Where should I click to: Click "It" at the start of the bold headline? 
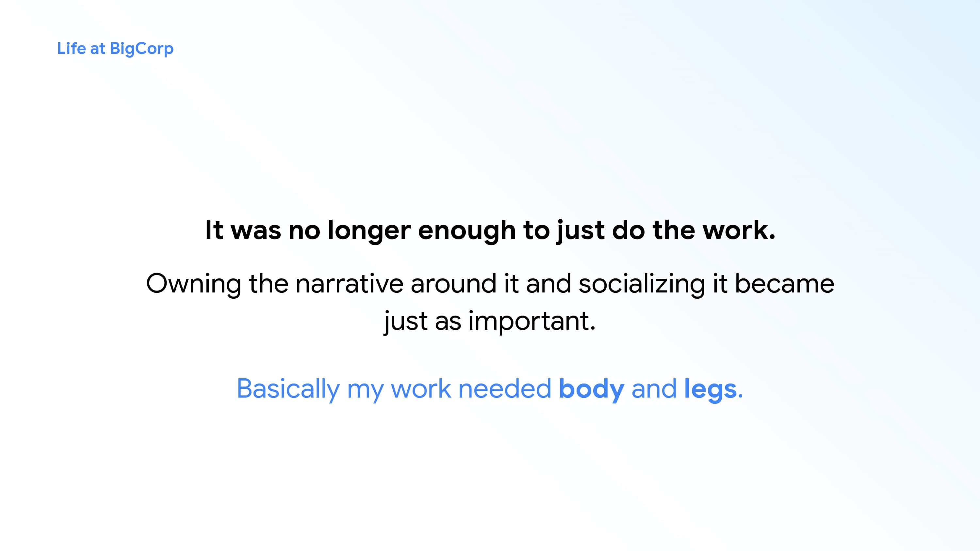coord(214,230)
